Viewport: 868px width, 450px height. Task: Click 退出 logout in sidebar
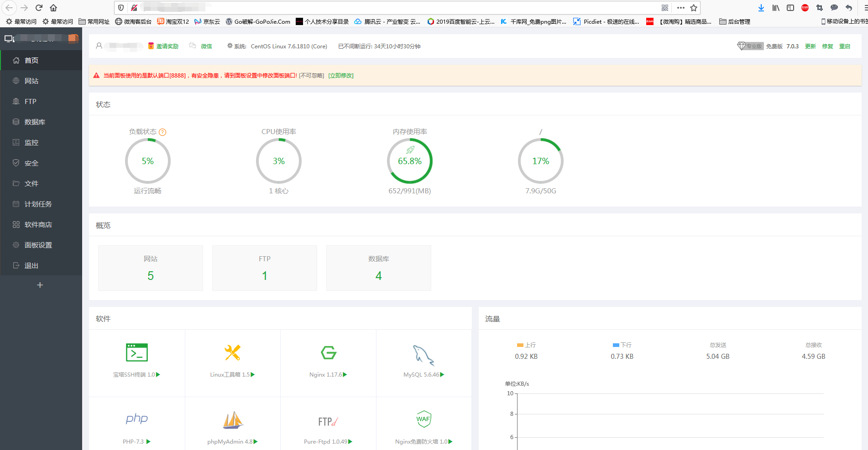[41, 265]
